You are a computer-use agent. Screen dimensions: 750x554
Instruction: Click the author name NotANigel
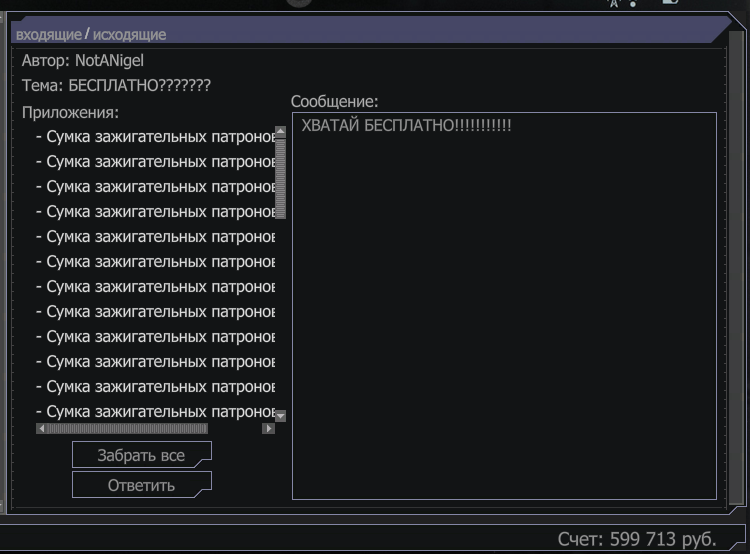[110, 61]
